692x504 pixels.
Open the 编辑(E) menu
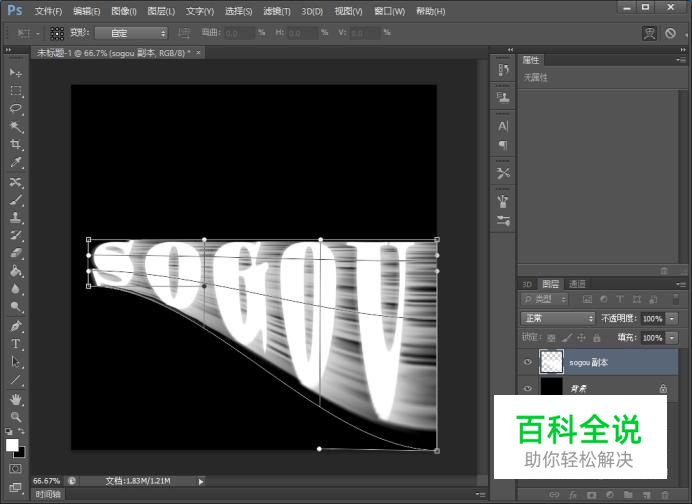(x=86, y=11)
